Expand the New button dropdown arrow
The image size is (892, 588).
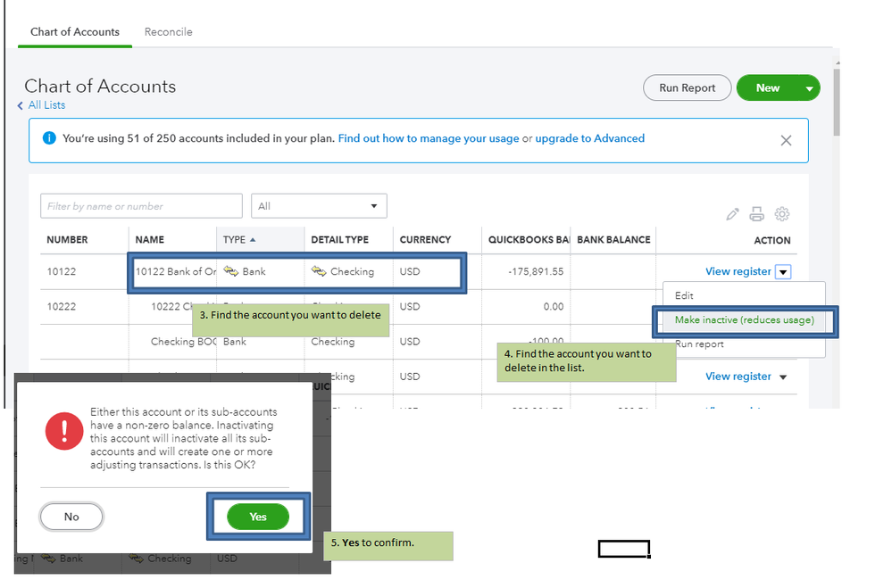(809, 88)
